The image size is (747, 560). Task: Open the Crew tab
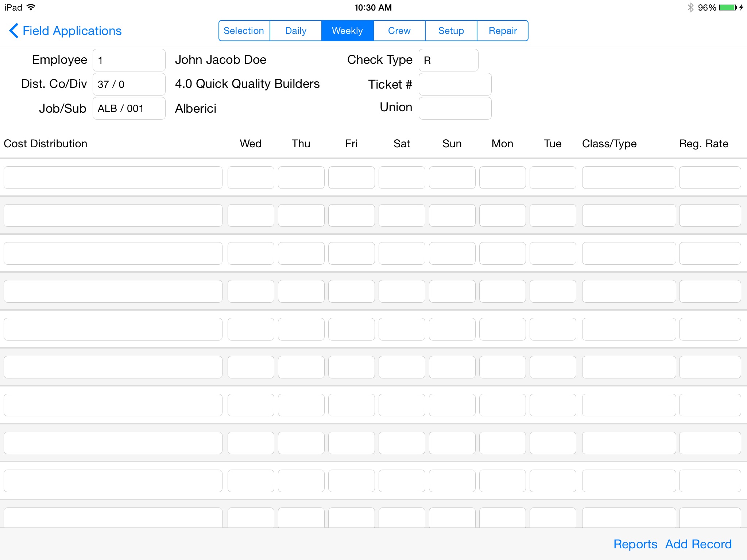(399, 31)
